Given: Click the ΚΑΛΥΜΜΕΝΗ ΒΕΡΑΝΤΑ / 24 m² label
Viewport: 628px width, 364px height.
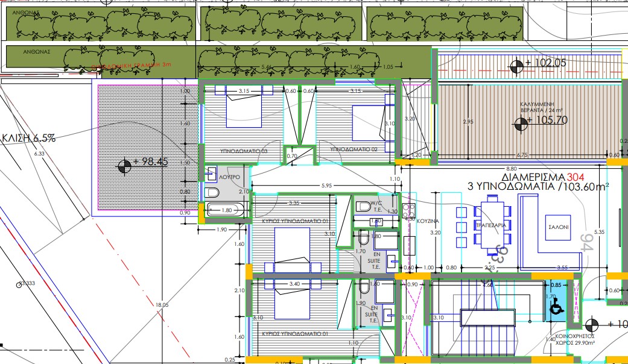Looking at the screenshot, I should [542, 107].
